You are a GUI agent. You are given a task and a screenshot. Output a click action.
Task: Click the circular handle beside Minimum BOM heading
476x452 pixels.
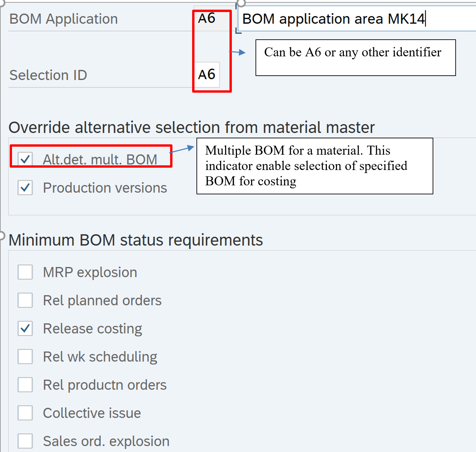point(1,236)
